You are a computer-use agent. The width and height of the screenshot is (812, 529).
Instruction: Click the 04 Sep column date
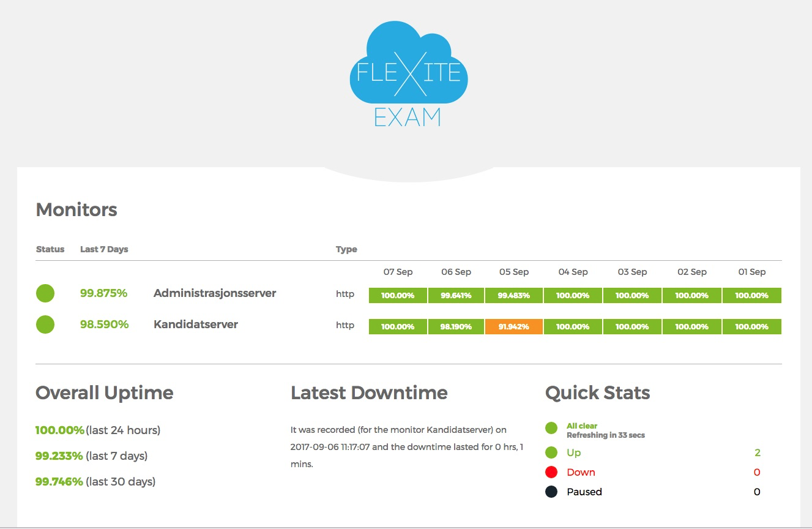(573, 272)
